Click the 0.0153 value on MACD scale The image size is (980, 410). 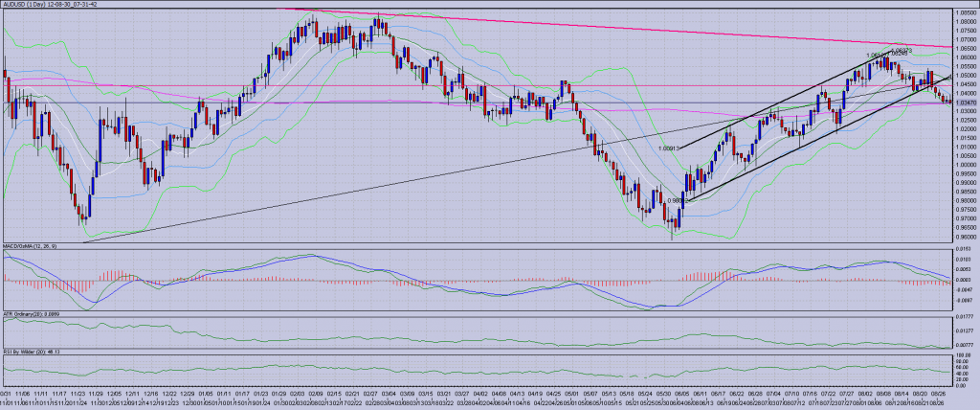962,249
